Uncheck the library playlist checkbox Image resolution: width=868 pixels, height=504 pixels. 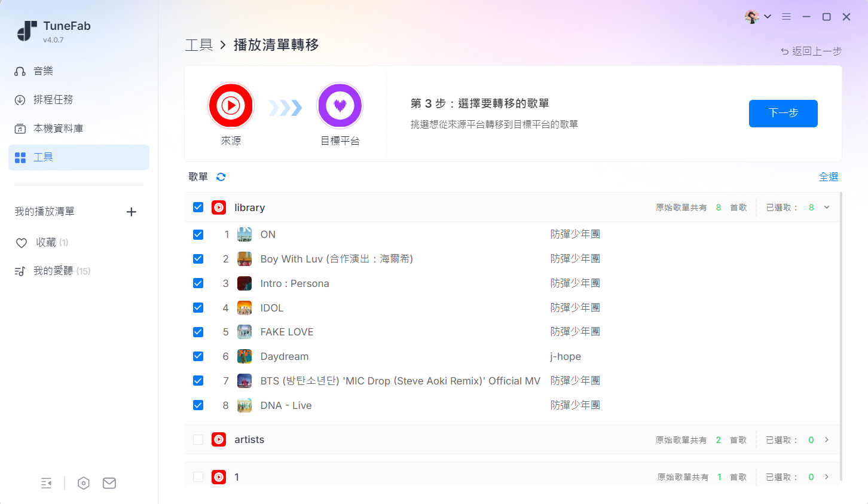point(198,207)
